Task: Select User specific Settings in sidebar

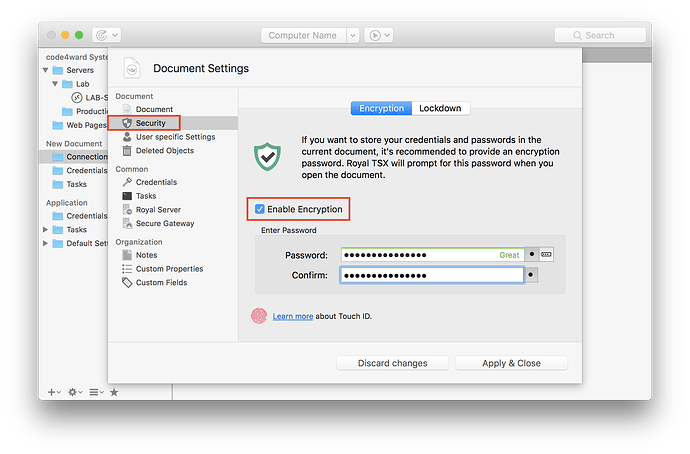Action: 175,137
